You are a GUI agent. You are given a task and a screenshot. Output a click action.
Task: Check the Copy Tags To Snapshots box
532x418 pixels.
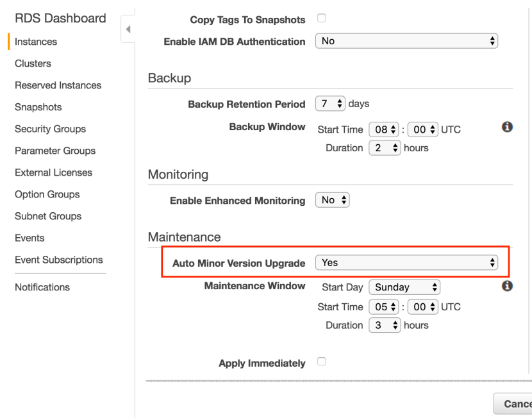tap(322, 19)
